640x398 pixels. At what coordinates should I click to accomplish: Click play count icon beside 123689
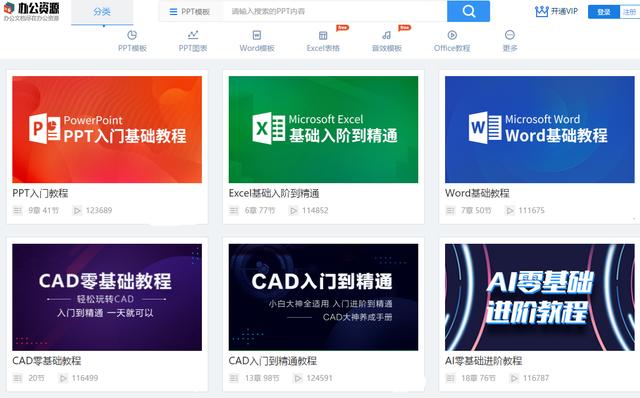[x=77, y=211]
